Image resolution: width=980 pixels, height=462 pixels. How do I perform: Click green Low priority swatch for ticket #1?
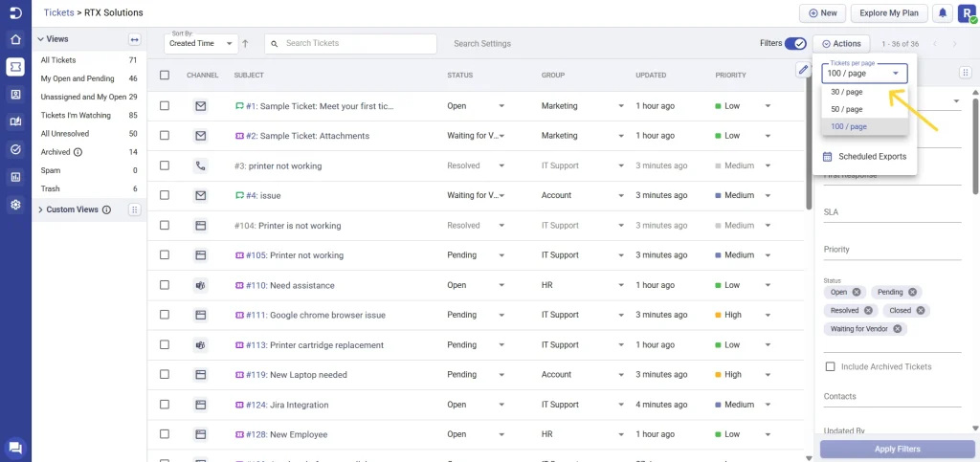click(718, 106)
